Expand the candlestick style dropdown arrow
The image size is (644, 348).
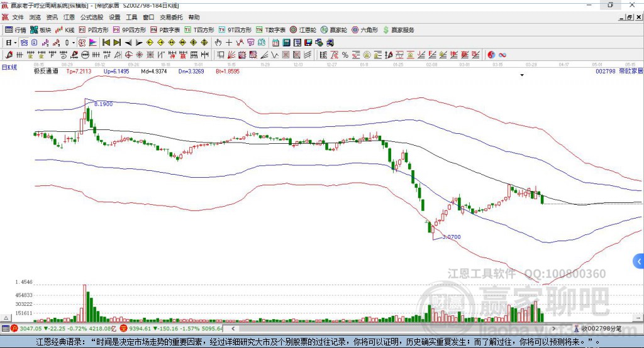click(74, 43)
